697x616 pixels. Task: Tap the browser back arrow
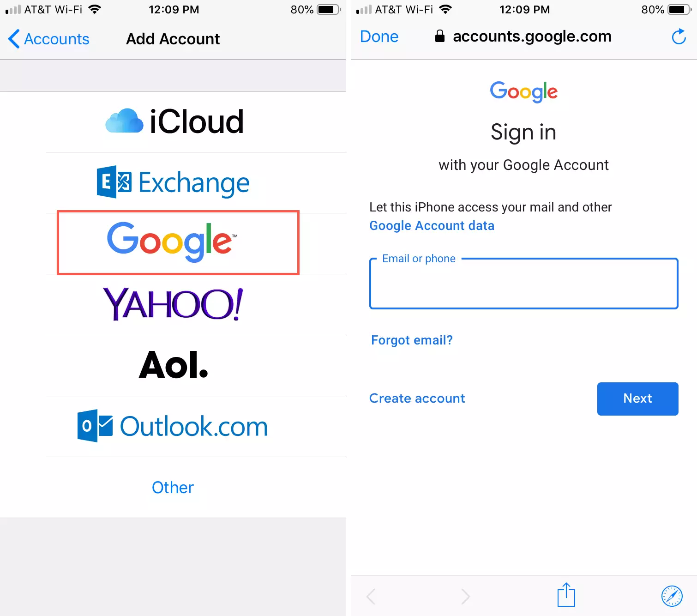click(x=371, y=596)
